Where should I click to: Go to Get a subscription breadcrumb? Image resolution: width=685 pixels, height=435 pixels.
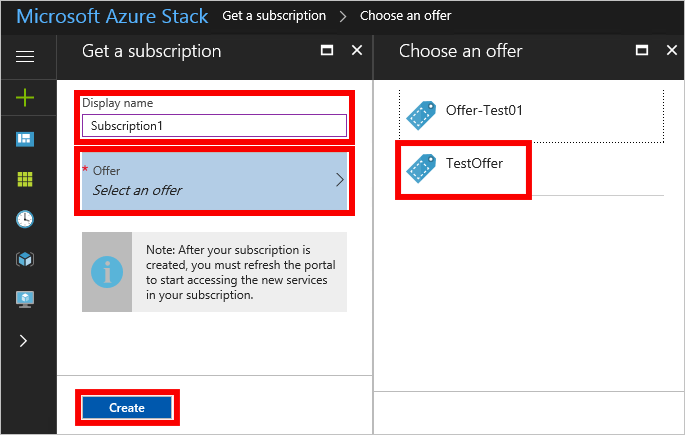(x=274, y=16)
